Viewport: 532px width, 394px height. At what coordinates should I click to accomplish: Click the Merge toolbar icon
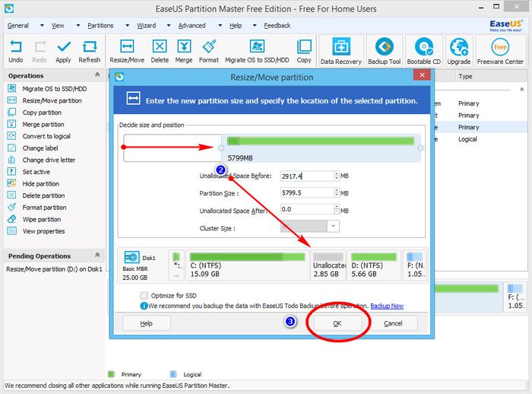pos(184,51)
